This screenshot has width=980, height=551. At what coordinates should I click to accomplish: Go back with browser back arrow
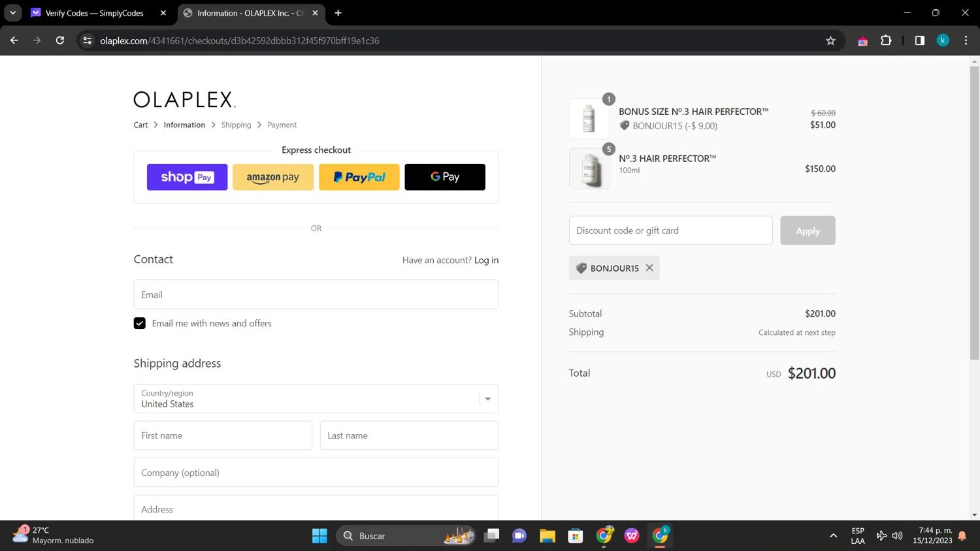[14, 40]
